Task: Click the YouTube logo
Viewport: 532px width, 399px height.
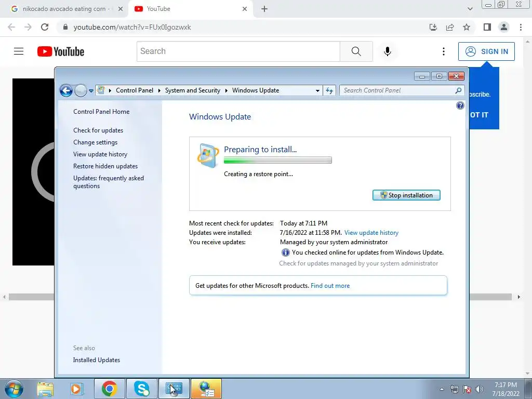Action: pyautogui.click(x=61, y=51)
